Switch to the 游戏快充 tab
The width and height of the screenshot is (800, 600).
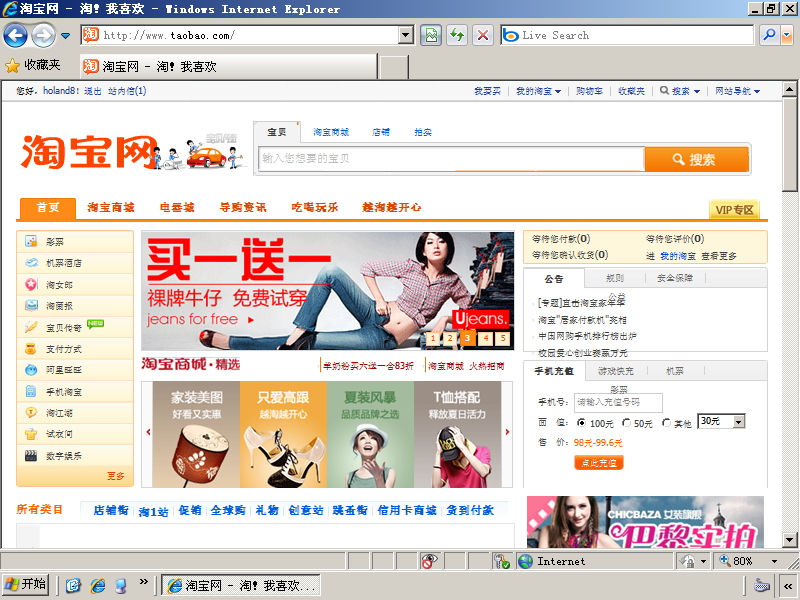point(616,371)
